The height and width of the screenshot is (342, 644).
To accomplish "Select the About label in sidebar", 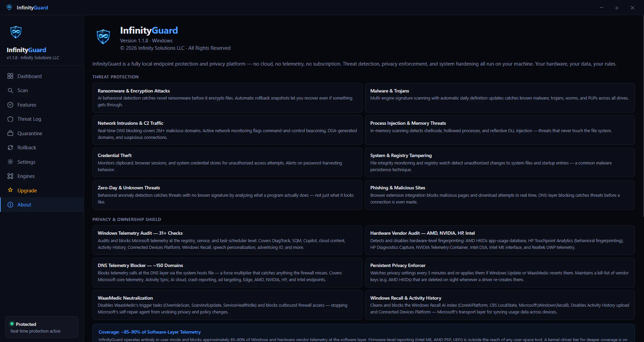I will (24, 205).
